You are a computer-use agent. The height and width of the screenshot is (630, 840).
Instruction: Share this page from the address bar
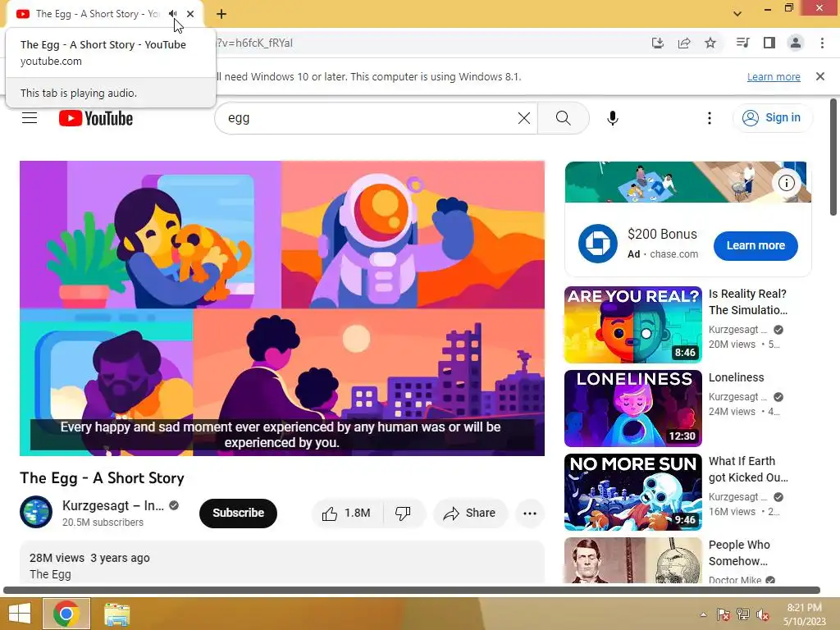pos(684,43)
